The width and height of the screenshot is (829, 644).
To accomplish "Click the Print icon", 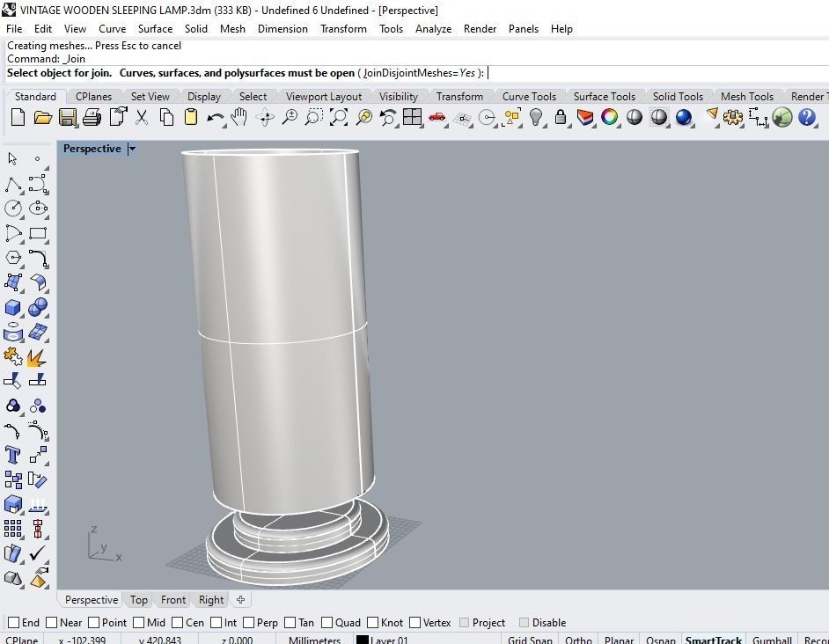I will pyautogui.click(x=92, y=117).
